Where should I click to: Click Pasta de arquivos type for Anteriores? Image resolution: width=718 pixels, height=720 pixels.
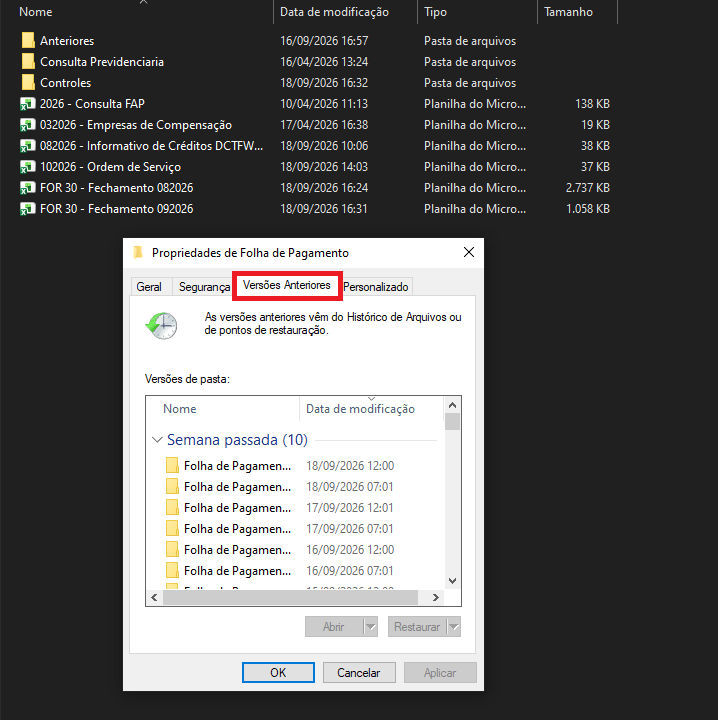[470, 41]
